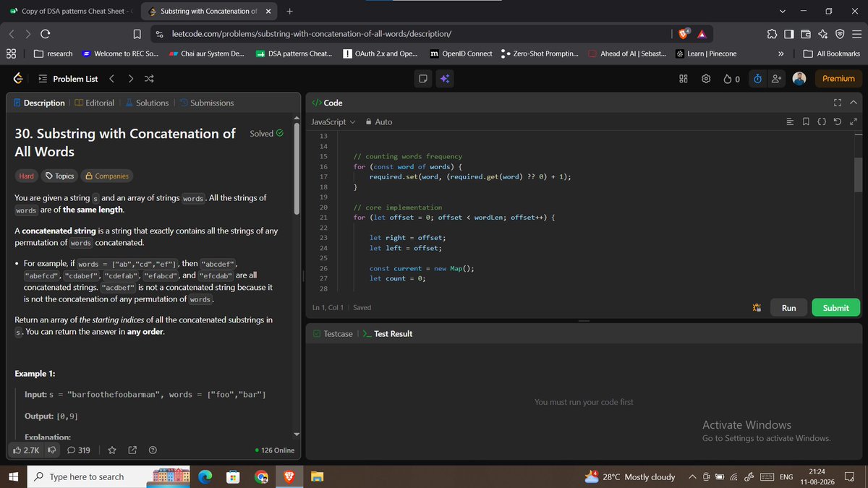
Task: Open LeetCode settings gear
Action: (707, 79)
